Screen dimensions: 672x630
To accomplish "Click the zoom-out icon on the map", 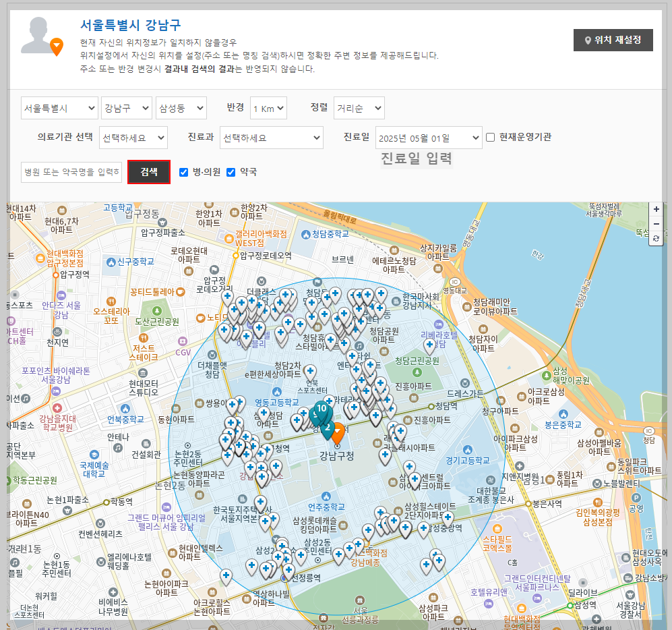I will [x=656, y=224].
